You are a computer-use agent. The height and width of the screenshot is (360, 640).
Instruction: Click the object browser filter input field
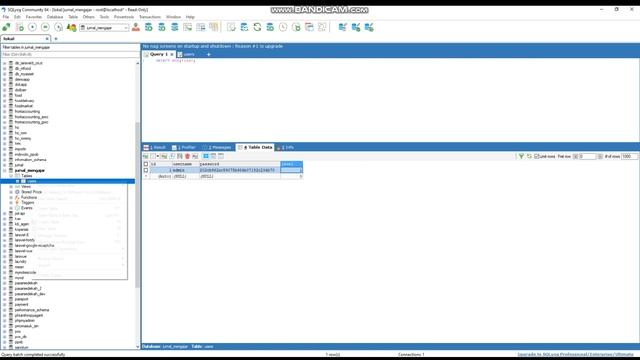click(x=70, y=54)
